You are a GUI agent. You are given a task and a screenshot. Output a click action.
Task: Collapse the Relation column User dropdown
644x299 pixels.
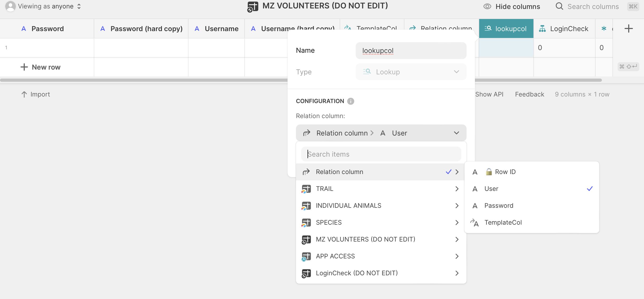click(456, 133)
